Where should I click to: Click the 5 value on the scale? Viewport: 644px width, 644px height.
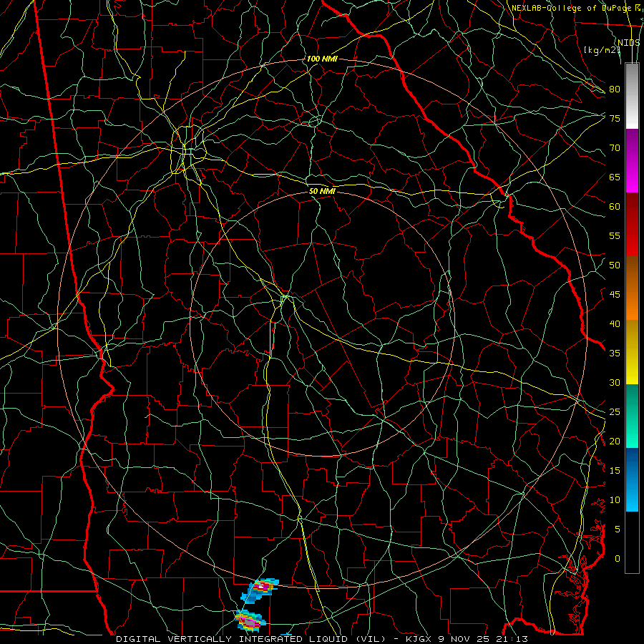(x=618, y=530)
